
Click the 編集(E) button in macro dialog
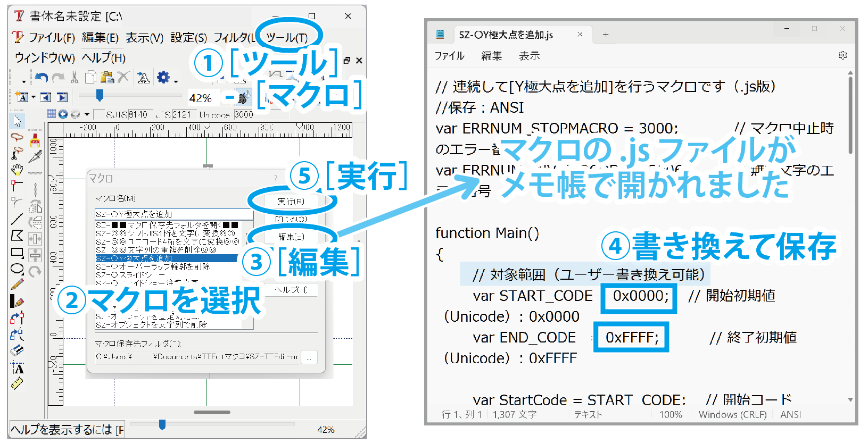point(291,237)
